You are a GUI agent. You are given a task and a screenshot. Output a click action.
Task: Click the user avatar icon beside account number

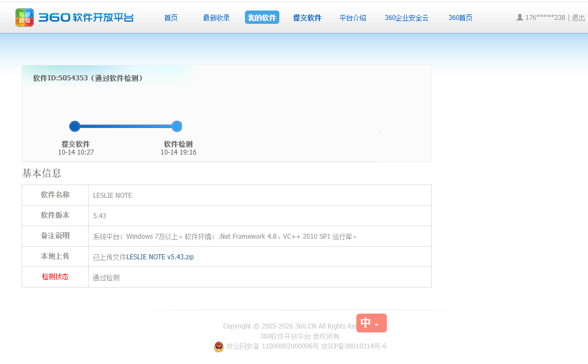point(519,17)
